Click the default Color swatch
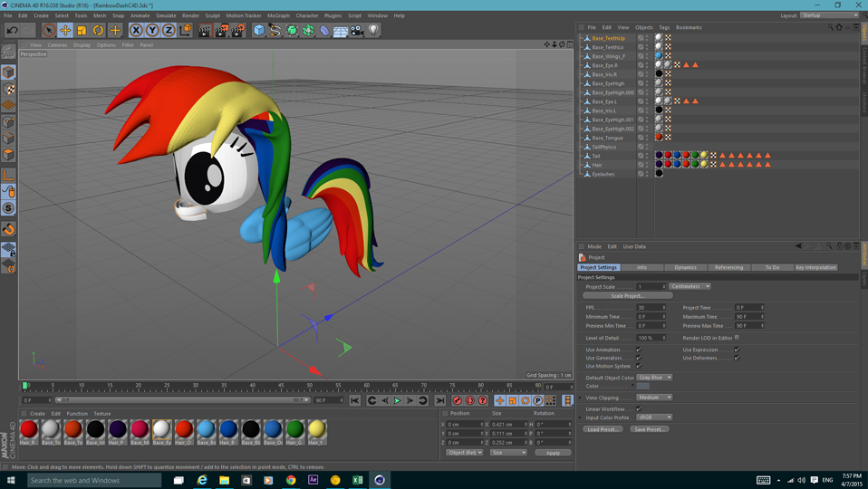Screen dimensions: 868x489 (642, 386)
